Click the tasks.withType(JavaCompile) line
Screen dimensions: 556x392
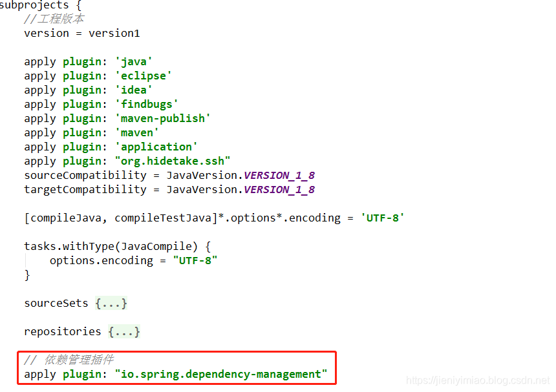pyautogui.click(x=118, y=247)
